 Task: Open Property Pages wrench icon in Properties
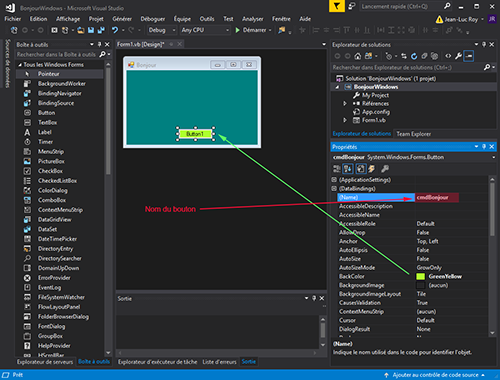[385, 169]
